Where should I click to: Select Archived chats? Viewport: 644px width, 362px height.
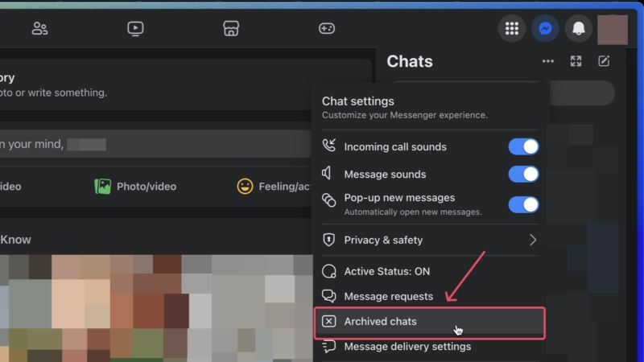click(x=430, y=321)
